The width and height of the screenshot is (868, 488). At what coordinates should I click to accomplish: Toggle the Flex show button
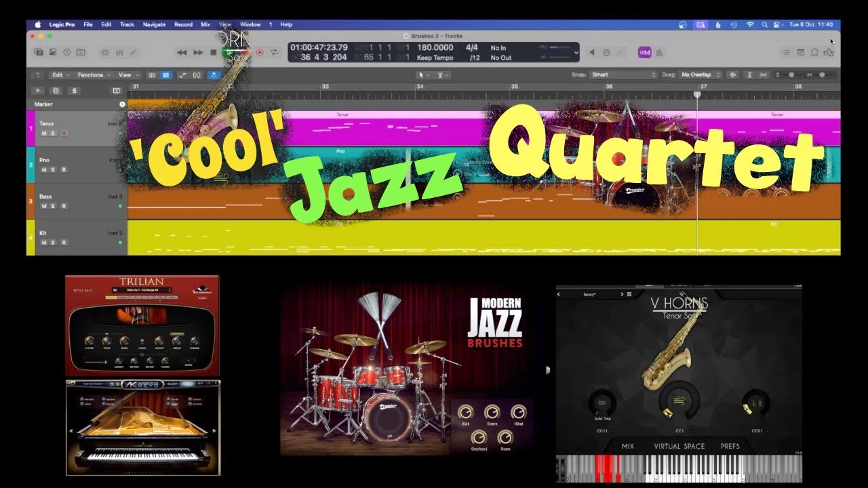click(x=197, y=75)
